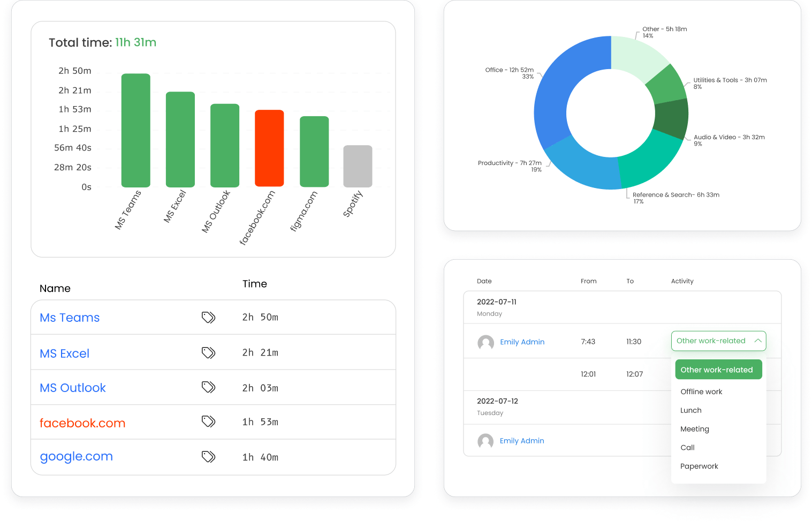Choose Offline work from activity list

701,392
